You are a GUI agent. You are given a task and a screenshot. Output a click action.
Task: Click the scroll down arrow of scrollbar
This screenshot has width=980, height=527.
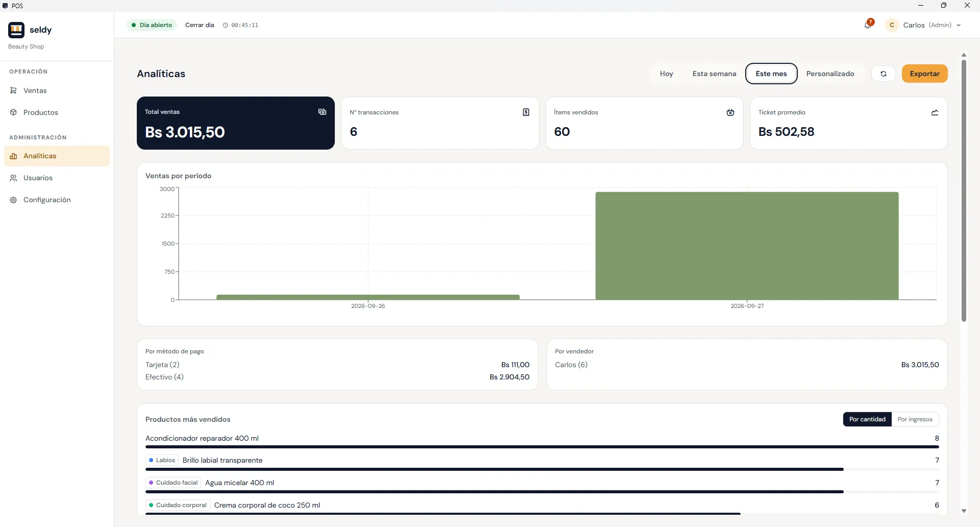tap(964, 511)
